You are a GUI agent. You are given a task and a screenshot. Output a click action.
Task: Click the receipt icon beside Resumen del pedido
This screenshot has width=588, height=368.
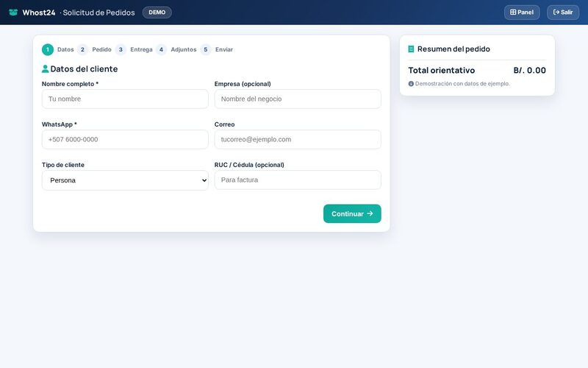(x=411, y=49)
